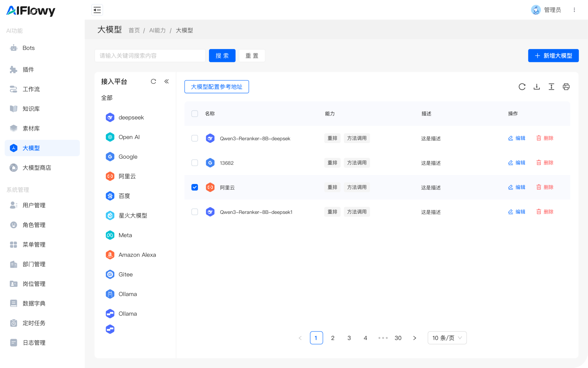588x368 pixels.
Task: Select all rows via header checkbox
Action: point(195,114)
